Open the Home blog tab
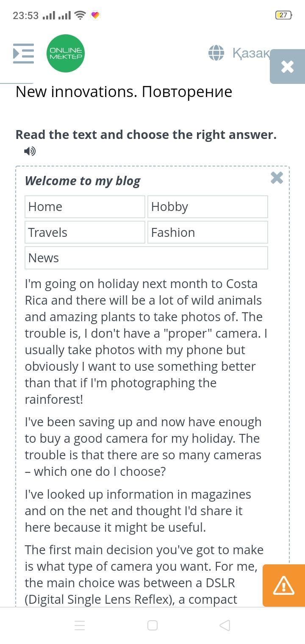The width and height of the screenshot is (305, 644). [x=85, y=207]
